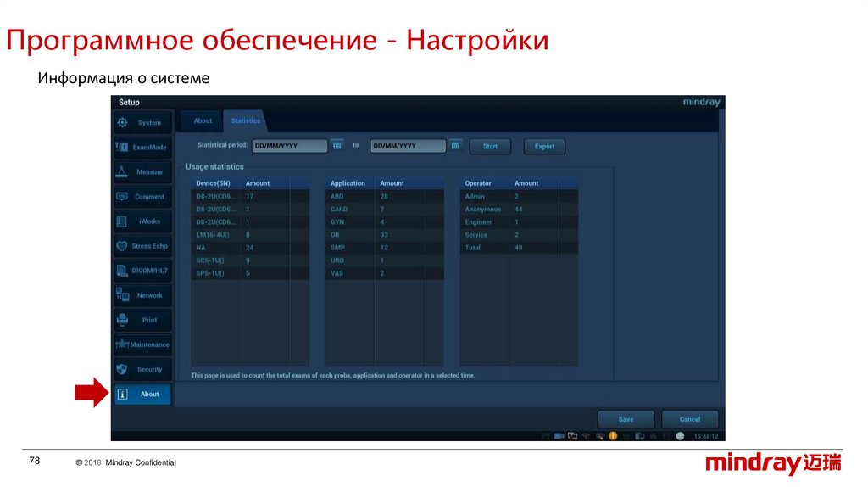Open calendar picker for start date

pos(337,145)
